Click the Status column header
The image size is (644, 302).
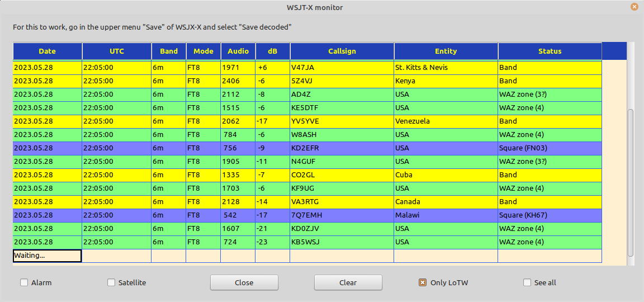(550, 51)
